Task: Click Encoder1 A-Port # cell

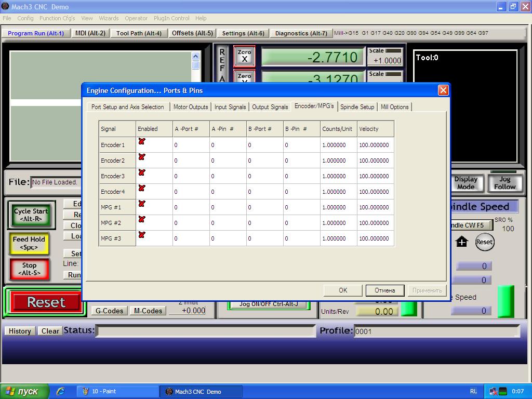Action: coord(191,145)
